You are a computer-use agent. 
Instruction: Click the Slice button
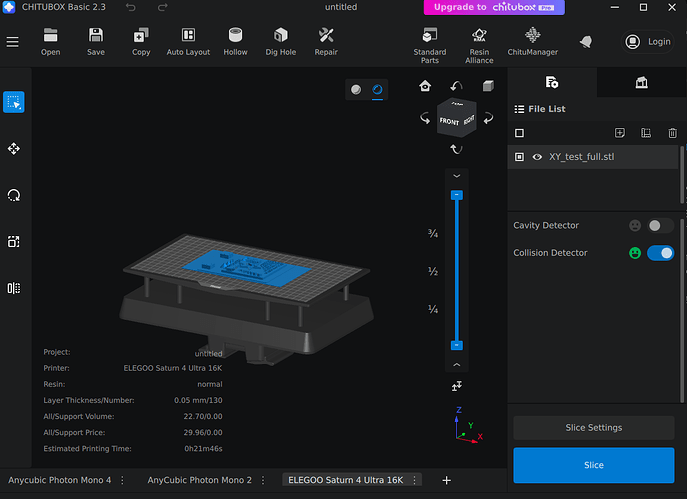(x=593, y=465)
